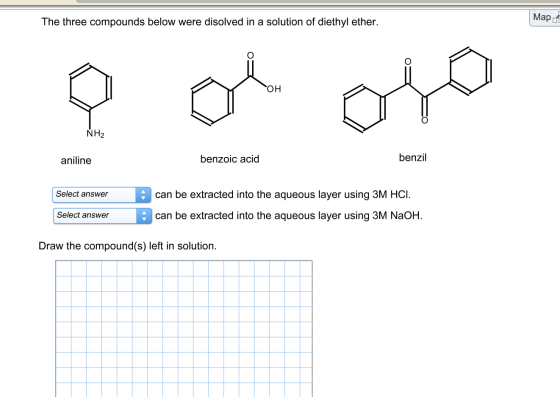
Task: Click the sentence about extraction using 3M NaOH
Action: click(x=289, y=216)
